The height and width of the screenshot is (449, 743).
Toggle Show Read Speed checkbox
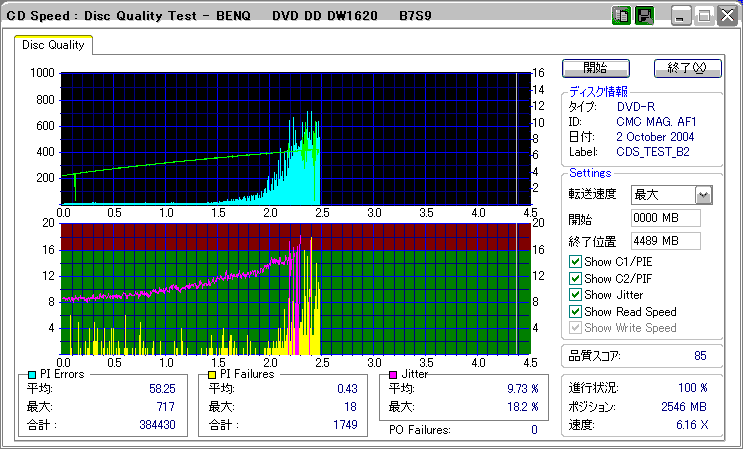575,312
